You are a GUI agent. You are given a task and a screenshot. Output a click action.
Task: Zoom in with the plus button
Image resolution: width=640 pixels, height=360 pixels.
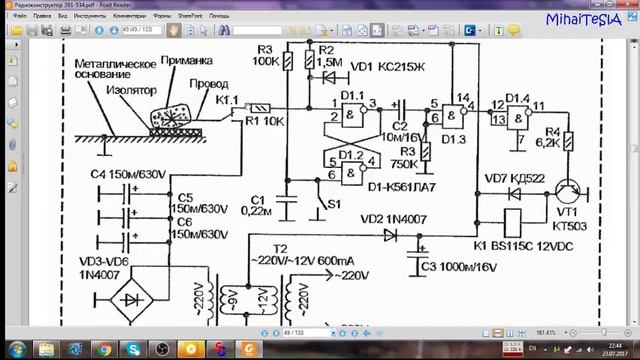pos(628,333)
